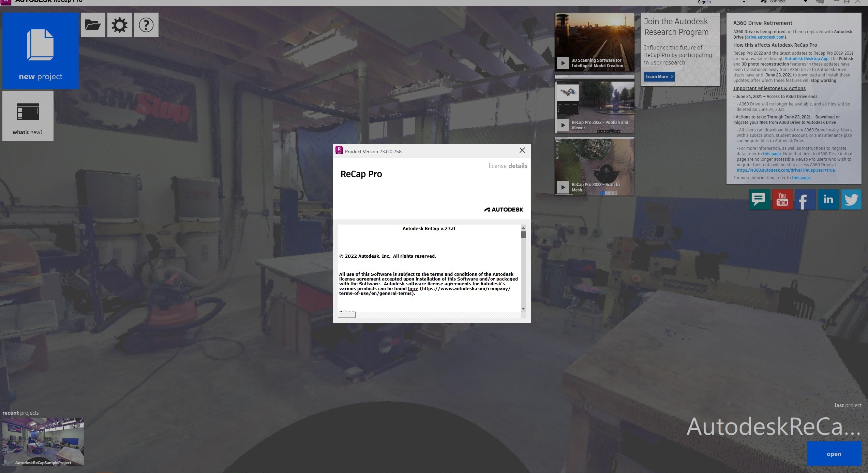The image size is (868, 473).
Task: Open the what's new? tile
Action: click(x=28, y=116)
